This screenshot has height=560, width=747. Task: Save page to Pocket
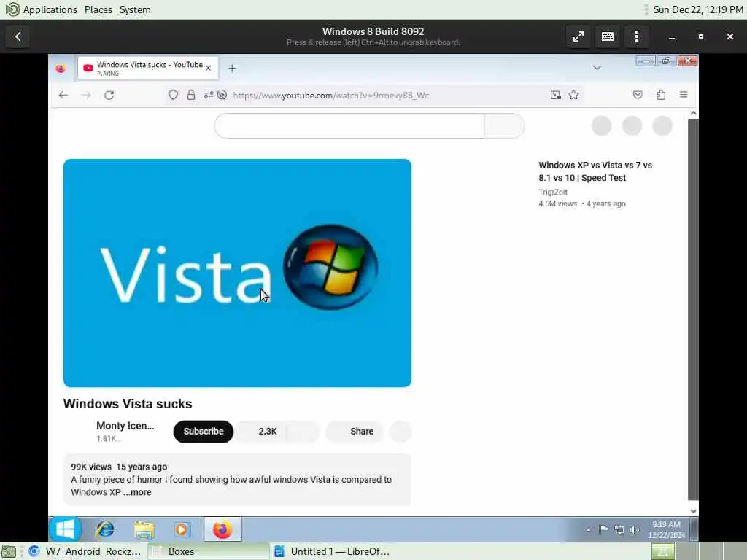coord(638,96)
